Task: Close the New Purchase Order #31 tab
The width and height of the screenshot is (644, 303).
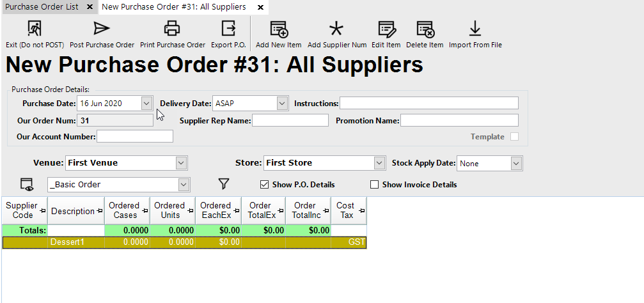Action: [260, 7]
